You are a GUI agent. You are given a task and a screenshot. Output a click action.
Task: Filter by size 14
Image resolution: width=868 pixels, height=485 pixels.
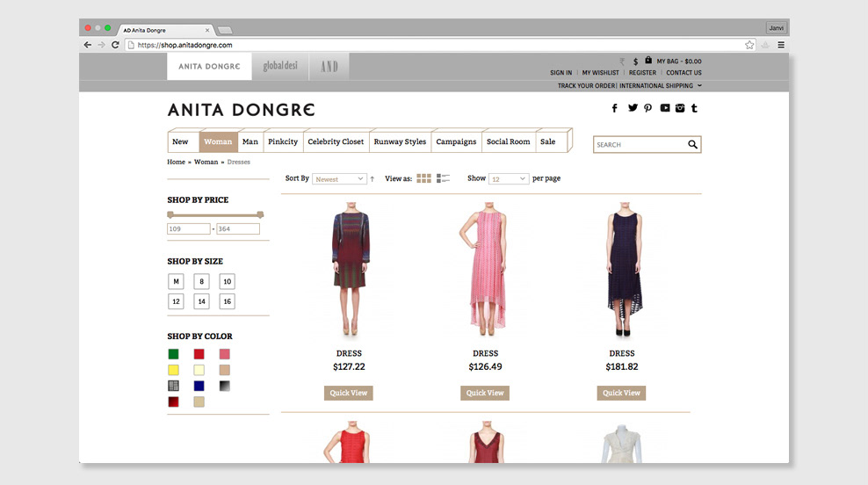click(201, 301)
